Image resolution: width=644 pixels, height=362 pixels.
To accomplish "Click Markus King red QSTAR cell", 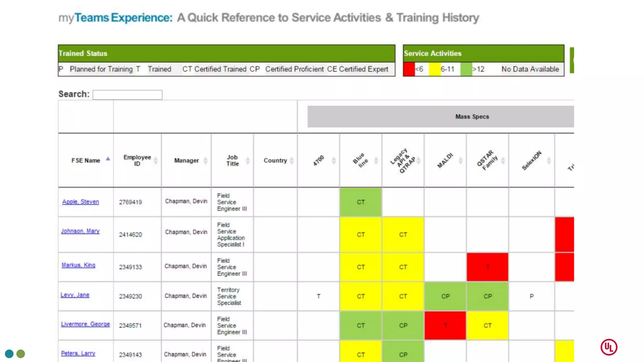I will pyautogui.click(x=487, y=267).
